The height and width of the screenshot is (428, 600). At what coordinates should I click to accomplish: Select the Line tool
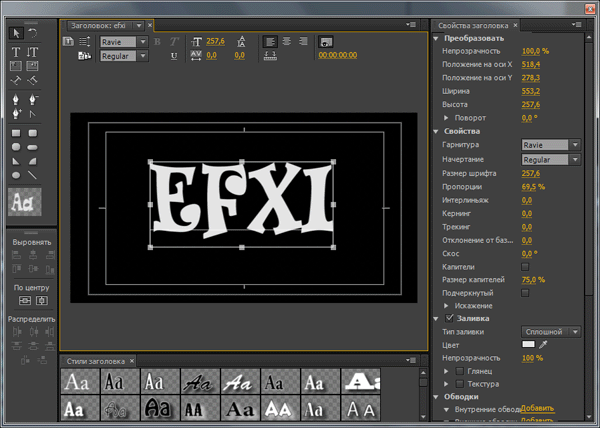[33, 176]
